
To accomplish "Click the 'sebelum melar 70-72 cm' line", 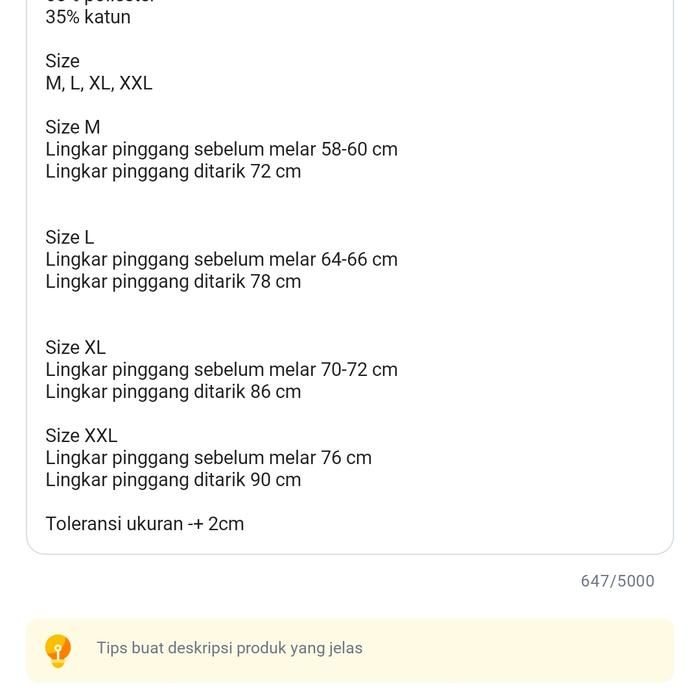I will (221, 369).
